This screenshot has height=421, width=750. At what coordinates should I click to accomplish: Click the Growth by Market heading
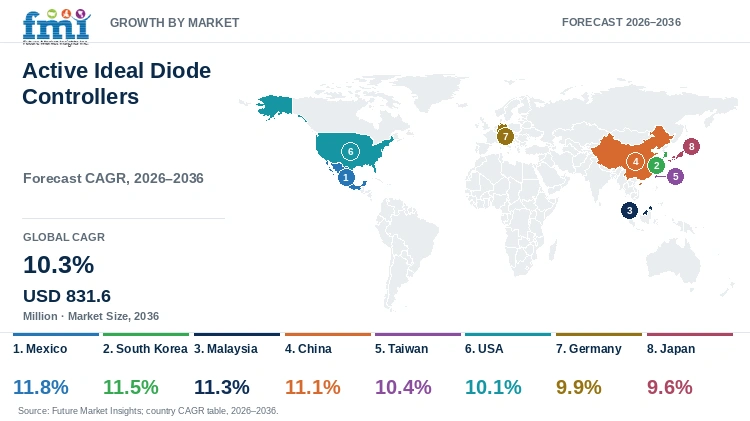[175, 22]
